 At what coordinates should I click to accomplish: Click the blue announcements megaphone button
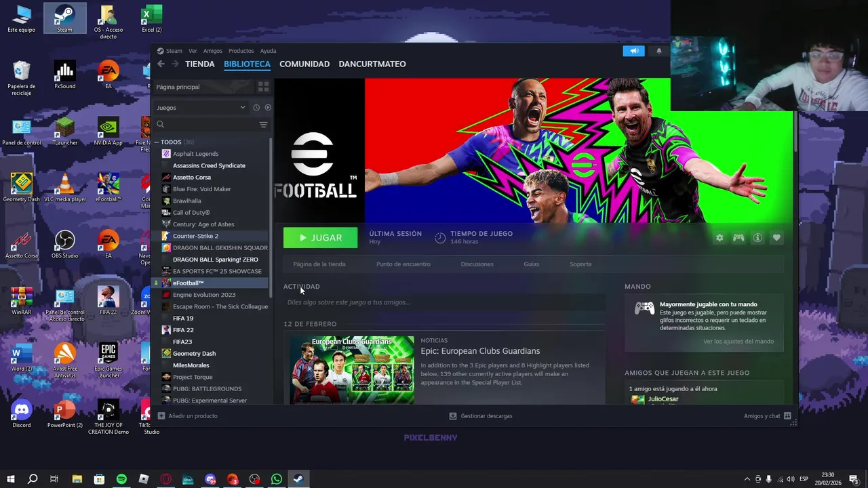point(634,51)
